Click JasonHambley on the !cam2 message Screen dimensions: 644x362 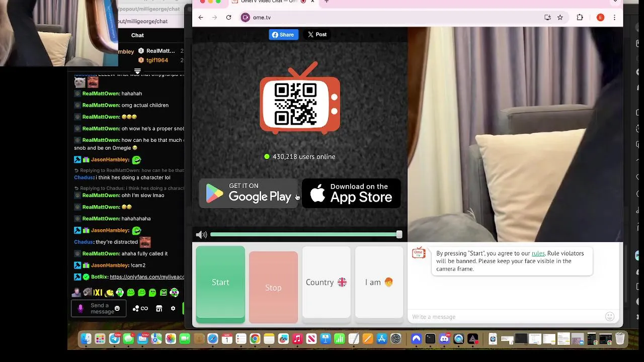pyautogui.click(x=110, y=265)
